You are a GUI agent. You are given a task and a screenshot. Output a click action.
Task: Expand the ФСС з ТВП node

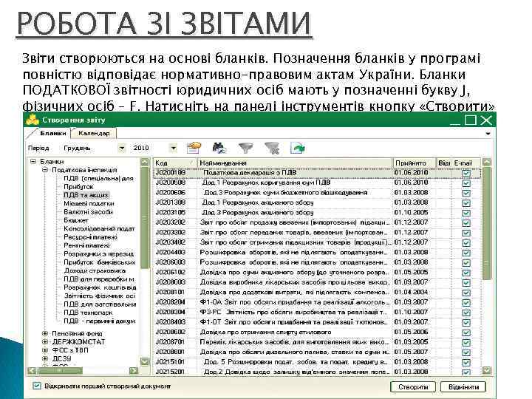pos(45,349)
